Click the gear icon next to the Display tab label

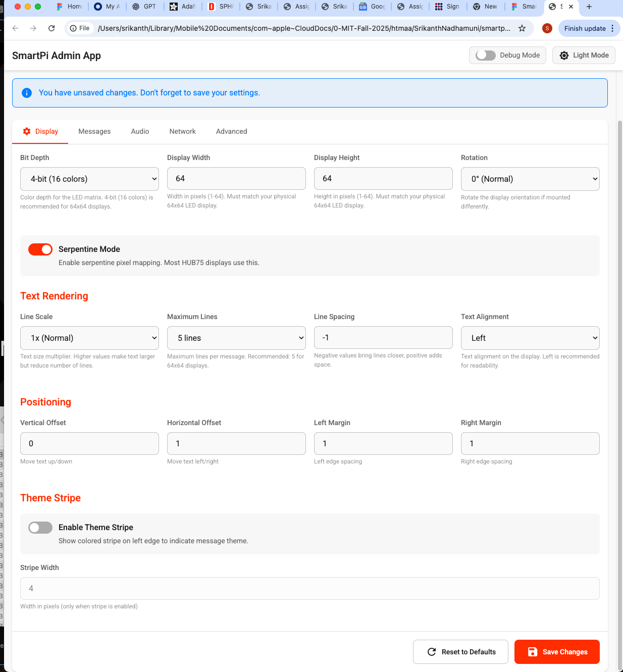tap(27, 131)
